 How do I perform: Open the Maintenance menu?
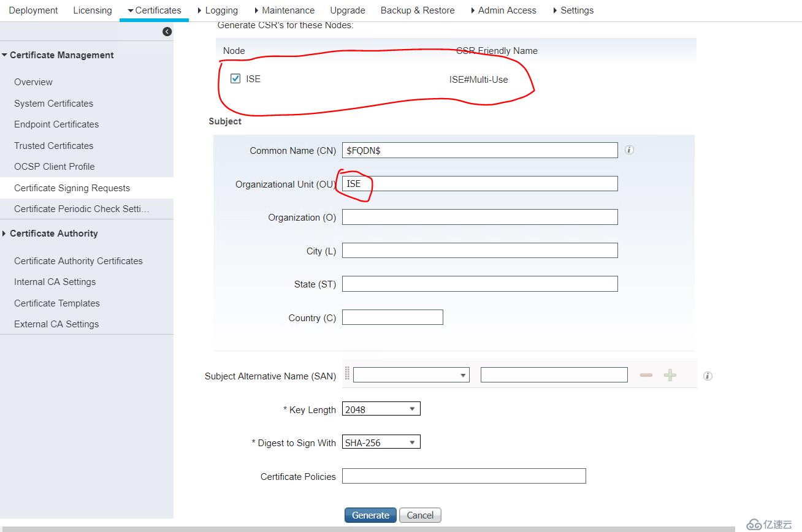point(284,10)
